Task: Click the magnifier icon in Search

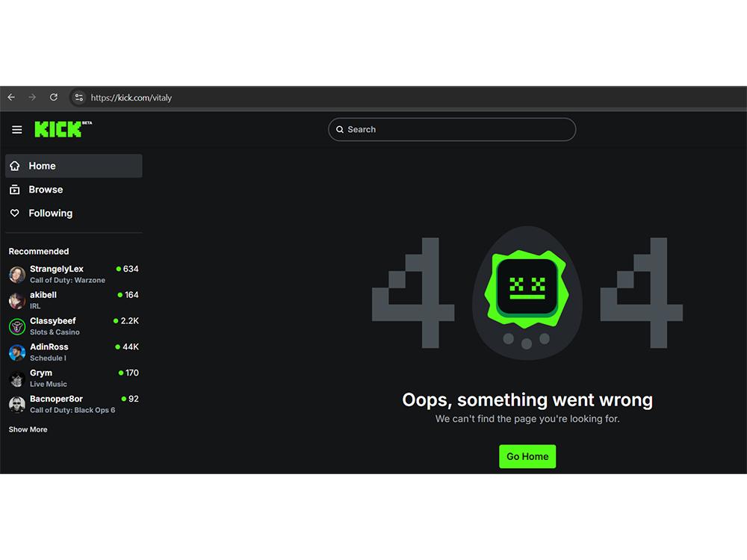Action: click(340, 129)
